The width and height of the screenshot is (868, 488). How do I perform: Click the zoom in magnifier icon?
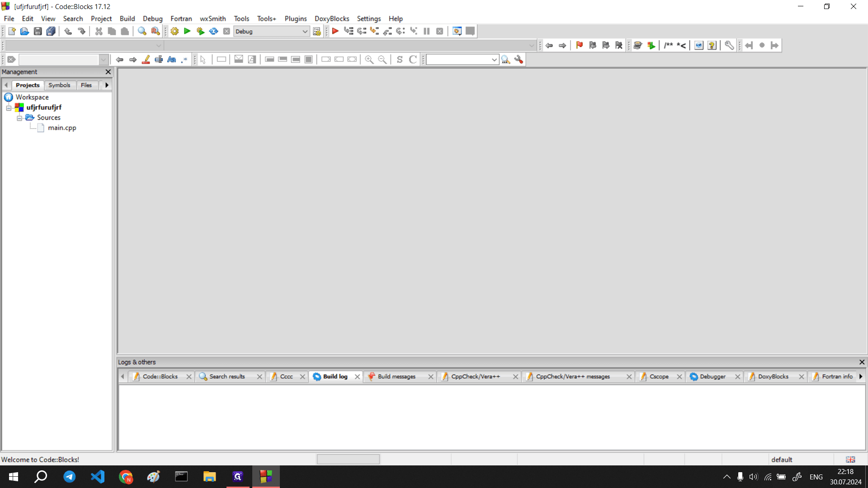pos(369,60)
